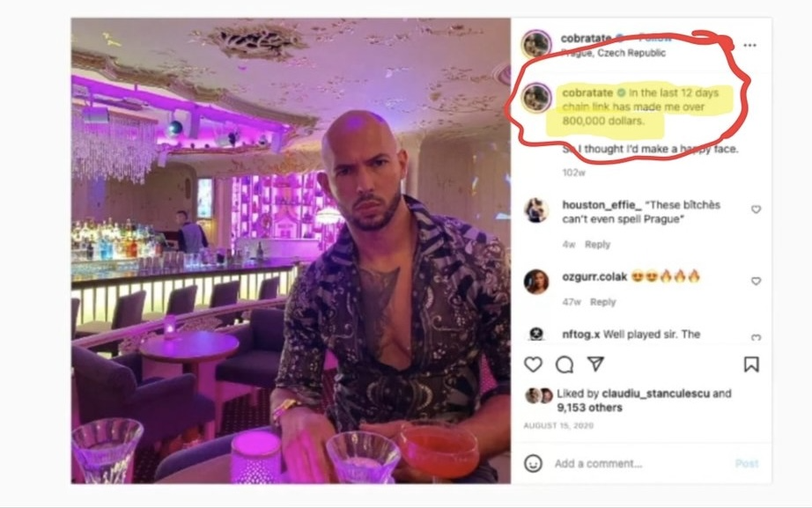Open the three-dot more options menu
Viewport: 812px width, 508px height.
749,45
